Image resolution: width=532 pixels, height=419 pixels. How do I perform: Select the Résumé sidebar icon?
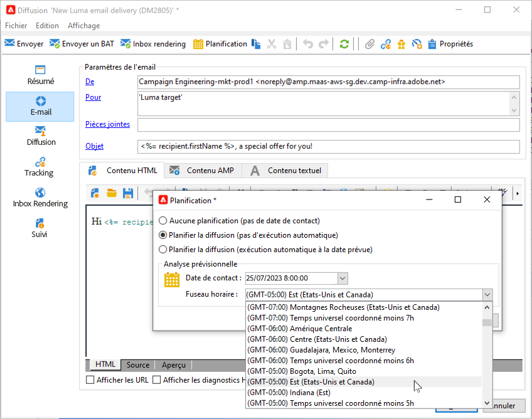[40, 75]
